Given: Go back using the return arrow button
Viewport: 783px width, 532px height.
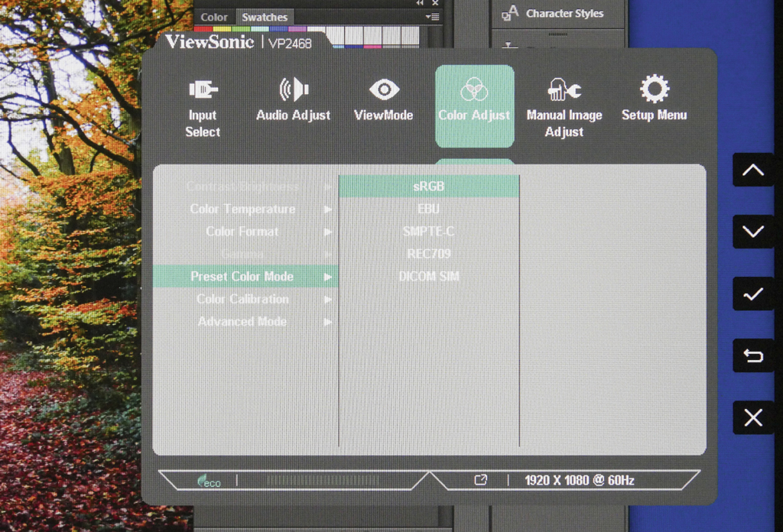Looking at the screenshot, I should point(753,356).
